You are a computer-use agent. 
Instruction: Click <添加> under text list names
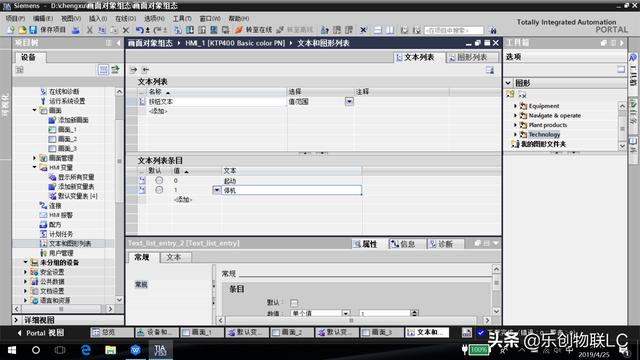[x=158, y=111]
